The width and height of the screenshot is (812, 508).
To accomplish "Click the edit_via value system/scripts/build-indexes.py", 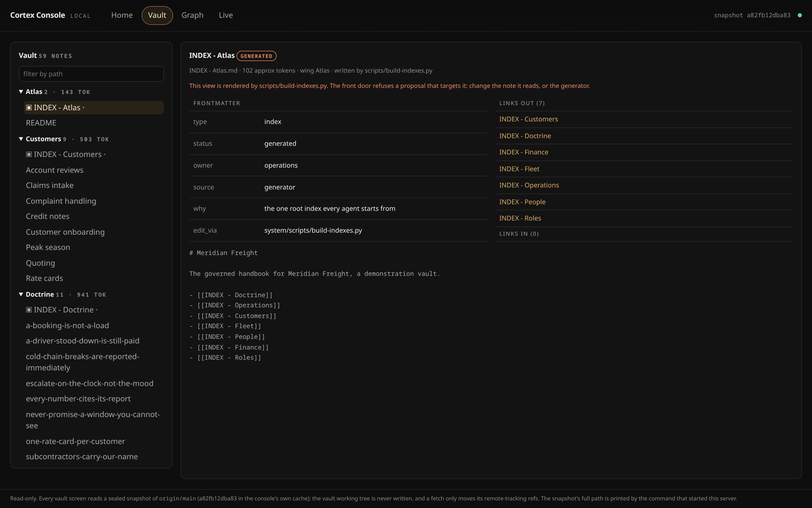I will pos(313,230).
